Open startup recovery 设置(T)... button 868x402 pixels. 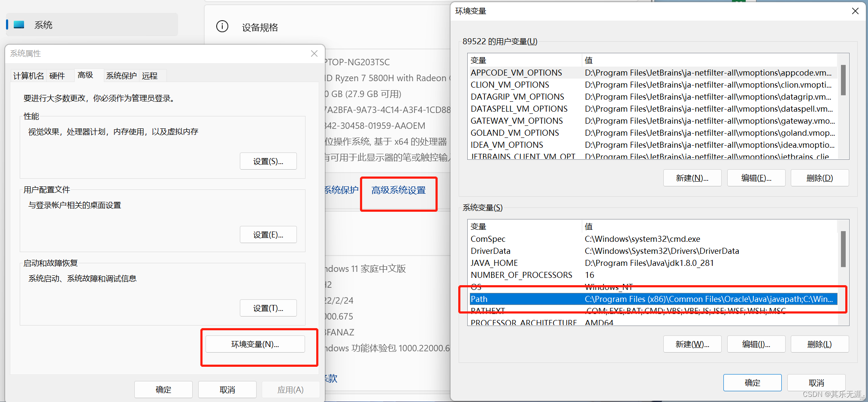[x=268, y=308]
